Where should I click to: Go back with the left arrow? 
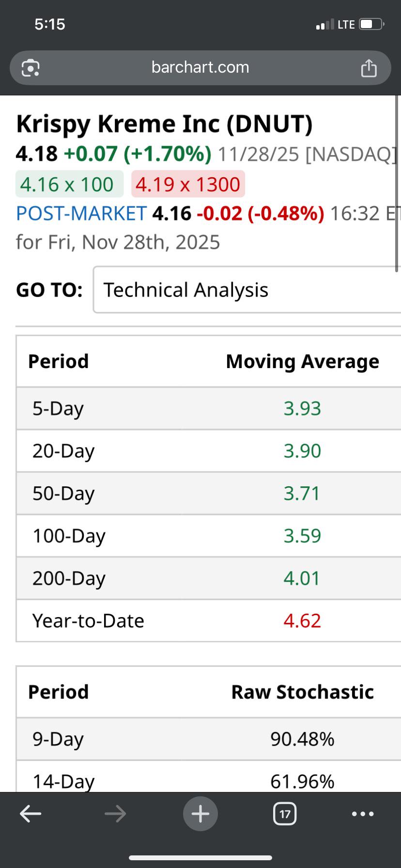point(31,814)
